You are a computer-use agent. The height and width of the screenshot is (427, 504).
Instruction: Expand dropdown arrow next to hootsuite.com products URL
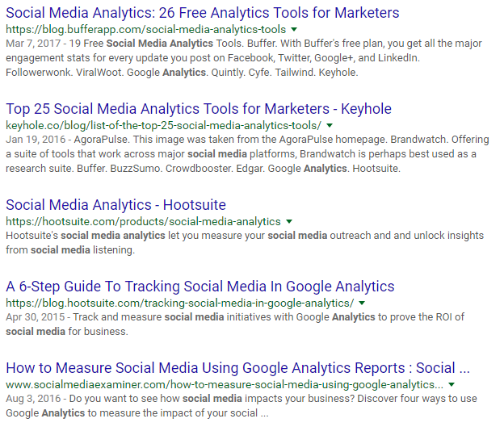[x=289, y=221]
